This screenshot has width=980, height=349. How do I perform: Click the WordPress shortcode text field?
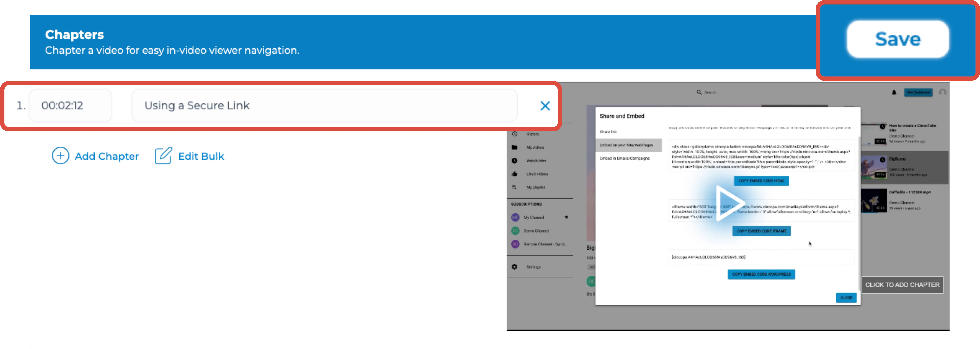point(761,257)
